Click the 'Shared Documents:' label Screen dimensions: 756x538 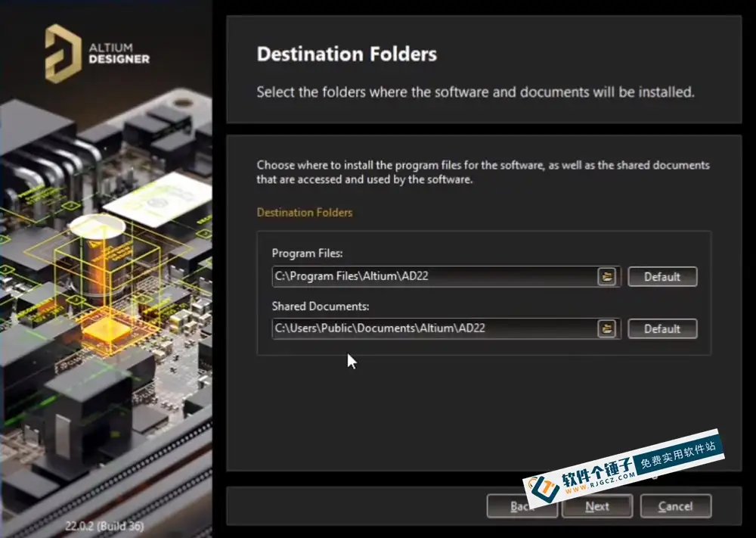[x=320, y=306]
